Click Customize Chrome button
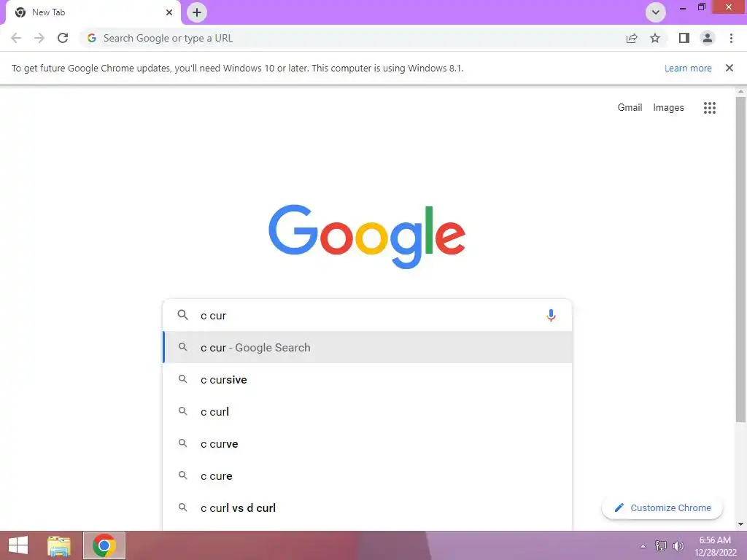Screen dimensions: 747x560 (x=662, y=507)
